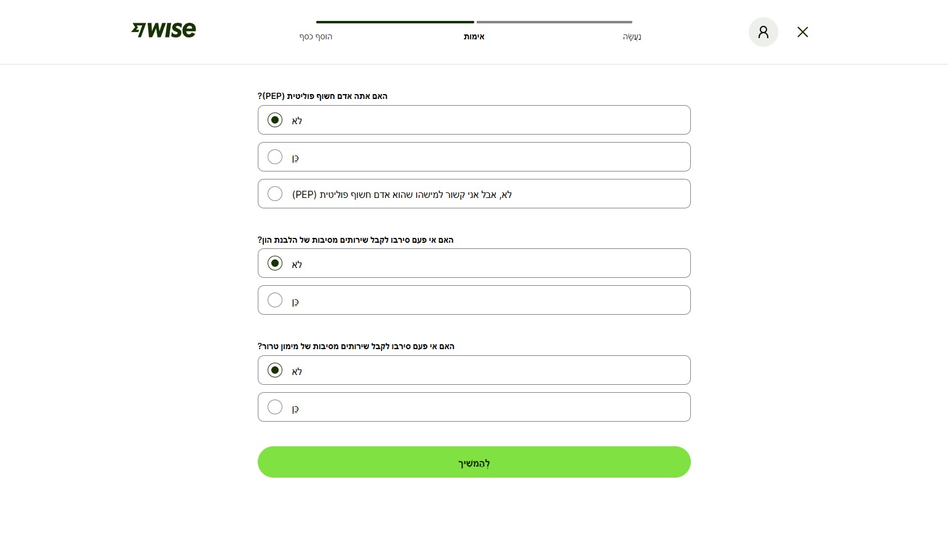The height and width of the screenshot is (560, 948).
Task: Choose the "related to a PEP" option
Action: (x=275, y=194)
